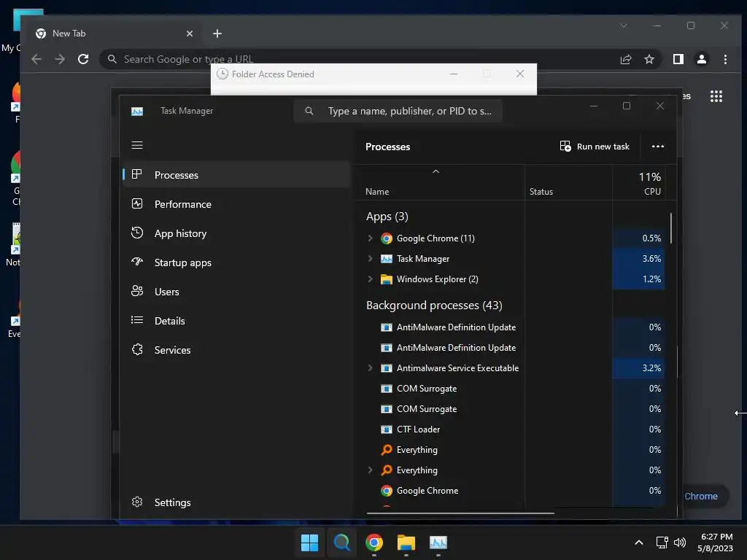Switch to Chrome from the taskbar
Viewport: 747px width, 560px height.
click(374, 542)
